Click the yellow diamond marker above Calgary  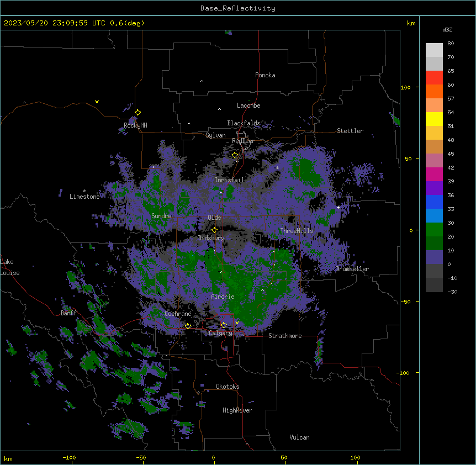tap(224, 325)
